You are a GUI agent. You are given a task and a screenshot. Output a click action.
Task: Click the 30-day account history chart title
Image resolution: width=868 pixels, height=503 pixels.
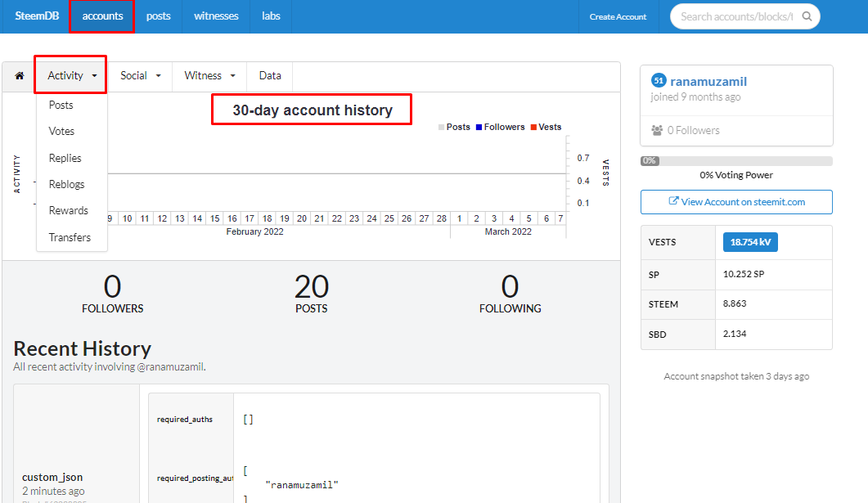313,110
